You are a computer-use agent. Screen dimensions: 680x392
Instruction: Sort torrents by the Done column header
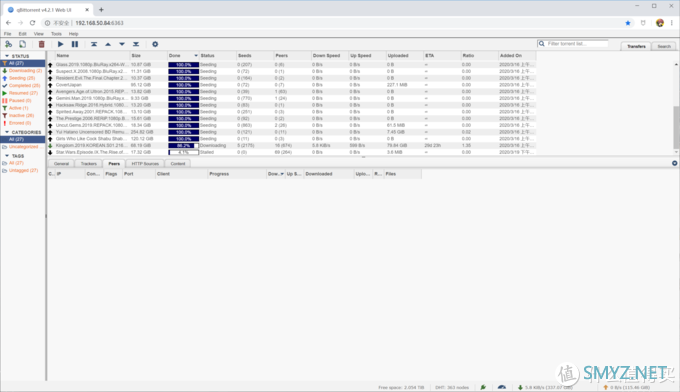(183, 56)
